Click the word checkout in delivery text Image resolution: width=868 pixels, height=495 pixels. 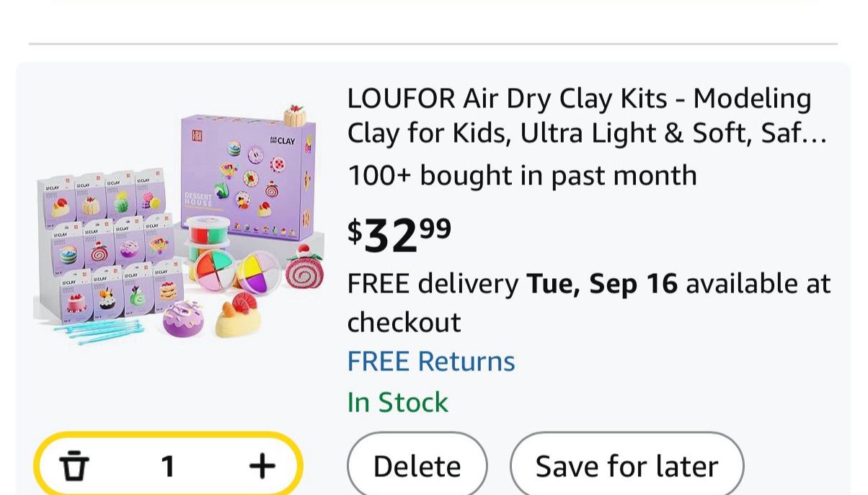[x=404, y=322]
